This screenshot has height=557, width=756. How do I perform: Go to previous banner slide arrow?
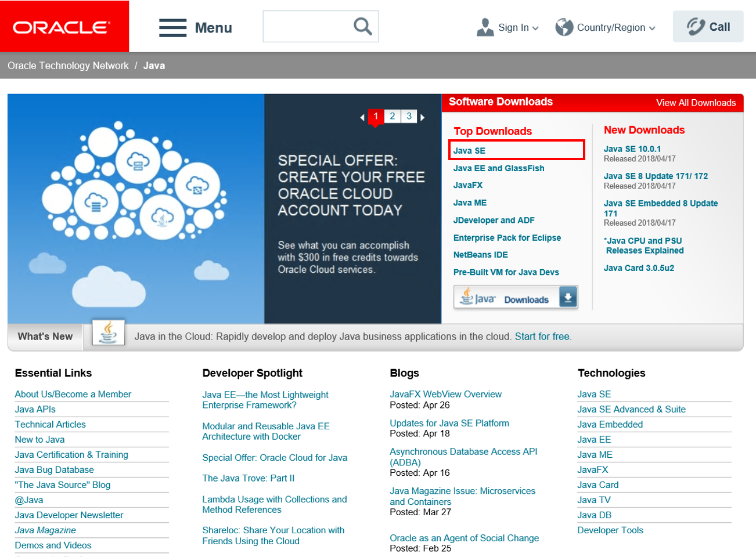point(362,117)
